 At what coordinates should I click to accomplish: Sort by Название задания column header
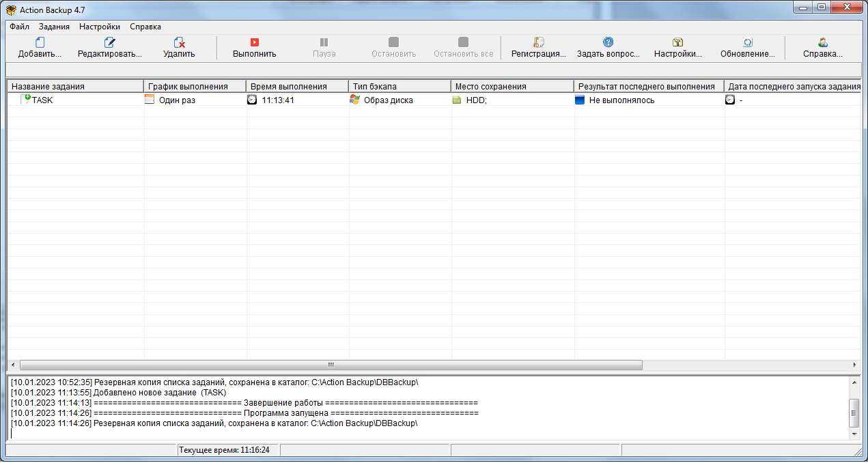(75, 86)
